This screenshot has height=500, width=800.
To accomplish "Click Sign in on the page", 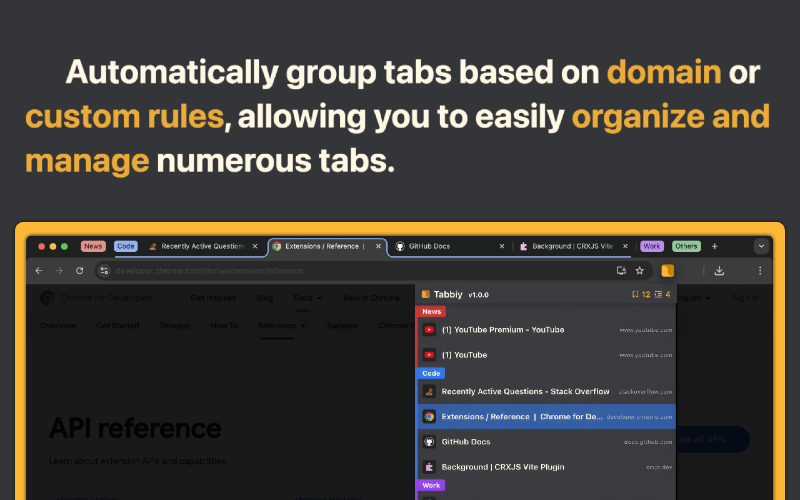I will click(x=745, y=297).
